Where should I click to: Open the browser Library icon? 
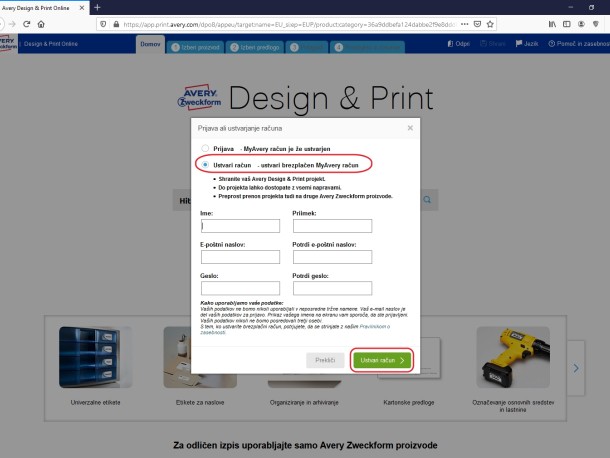tap(552, 24)
